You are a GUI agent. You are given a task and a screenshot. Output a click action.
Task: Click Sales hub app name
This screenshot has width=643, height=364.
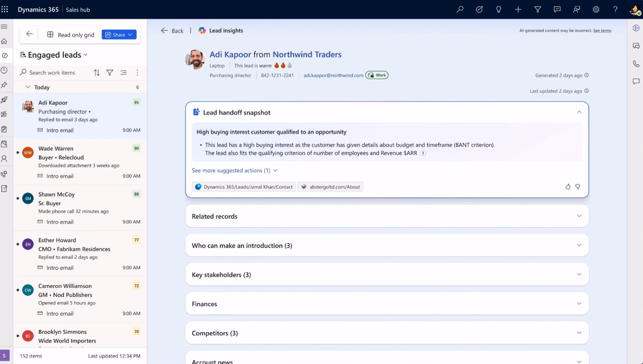[78, 10]
